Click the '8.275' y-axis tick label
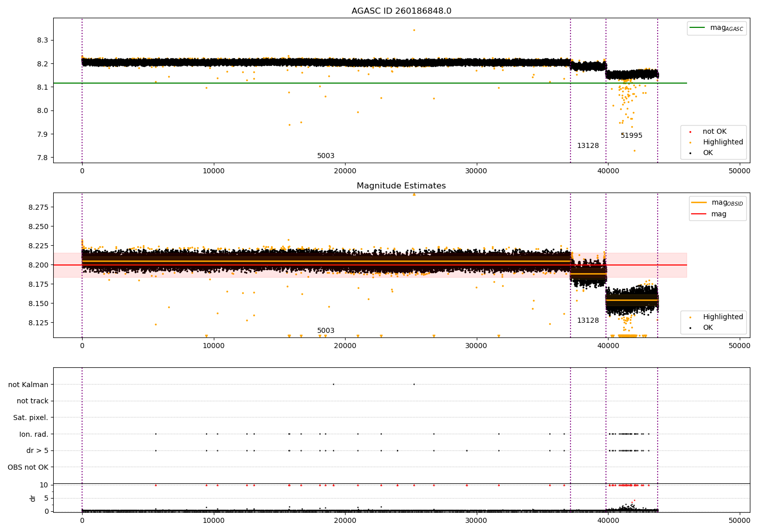Screen dimensions: 760x532 (39, 208)
